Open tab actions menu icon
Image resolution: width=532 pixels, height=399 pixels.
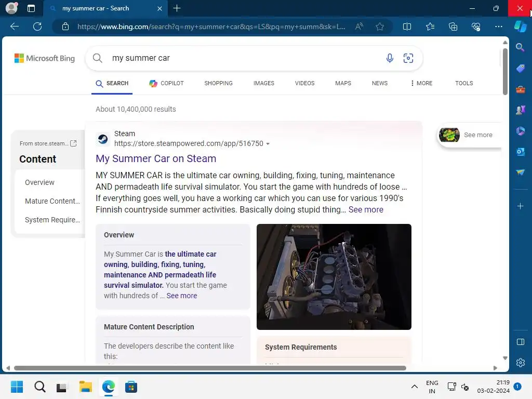coord(31,8)
